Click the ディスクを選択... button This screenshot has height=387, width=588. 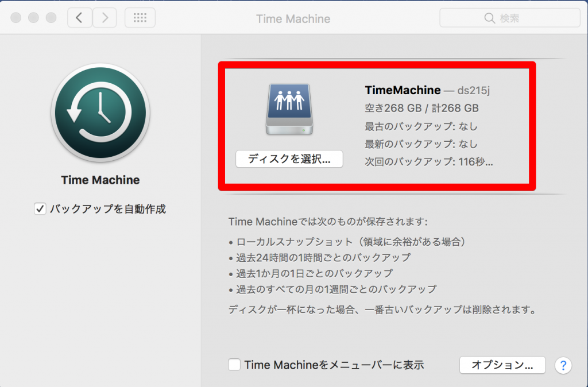(x=289, y=159)
